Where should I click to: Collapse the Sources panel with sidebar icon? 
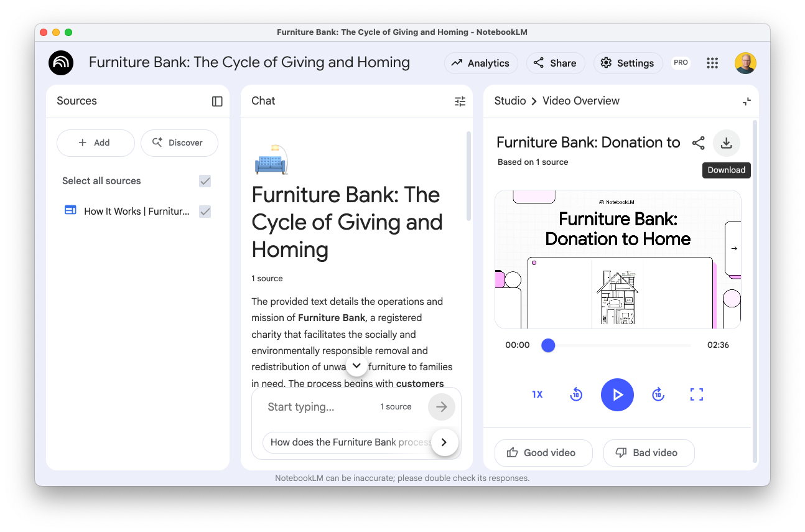coord(217,101)
